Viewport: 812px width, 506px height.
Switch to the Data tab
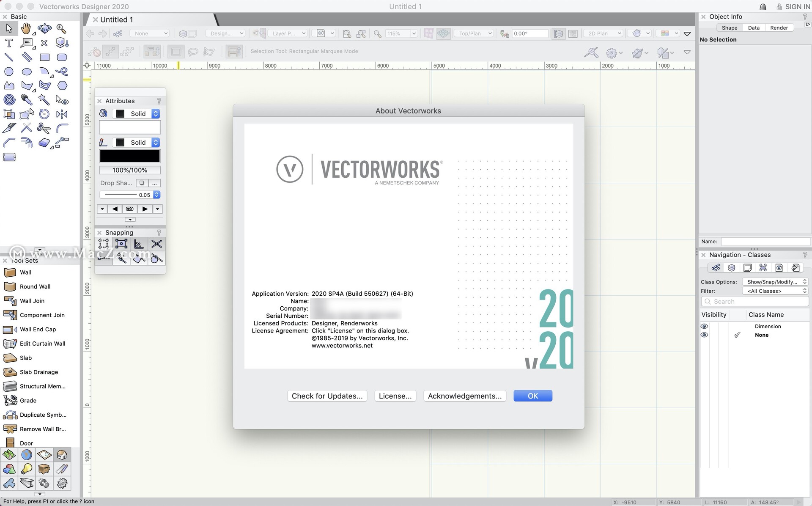click(754, 27)
